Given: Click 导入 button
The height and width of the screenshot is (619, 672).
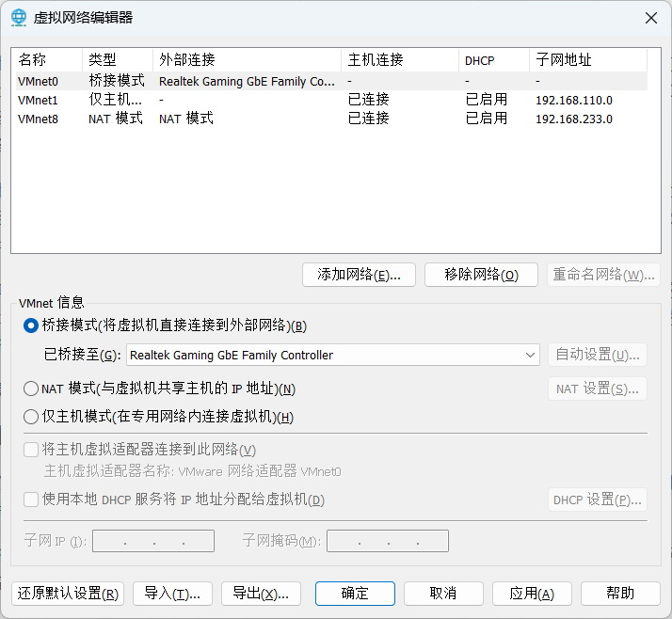Looking at the screenshot, I should click(173, 594).
